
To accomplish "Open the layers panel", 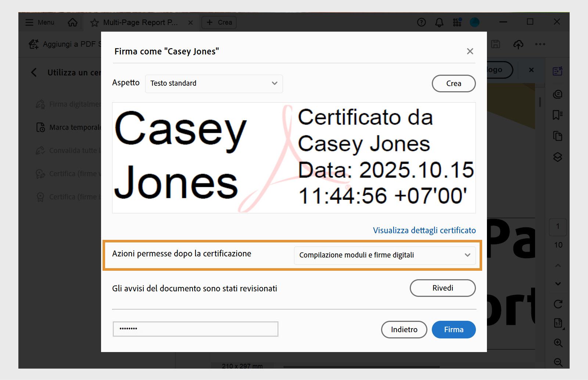I will [557, 157].
